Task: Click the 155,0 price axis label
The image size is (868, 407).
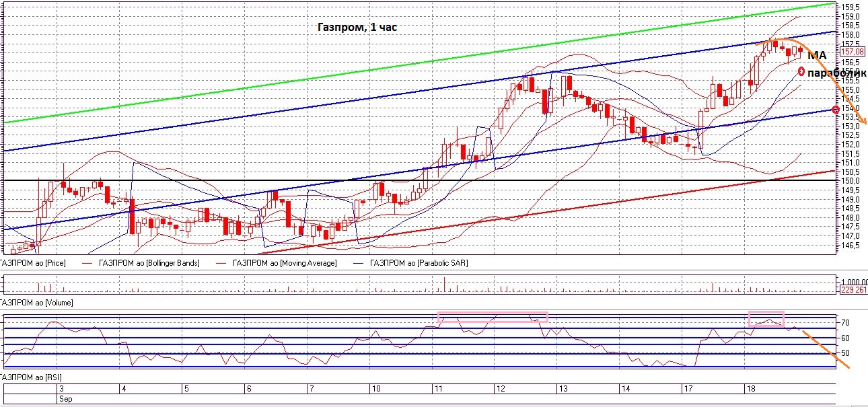Action: point(850,89)
